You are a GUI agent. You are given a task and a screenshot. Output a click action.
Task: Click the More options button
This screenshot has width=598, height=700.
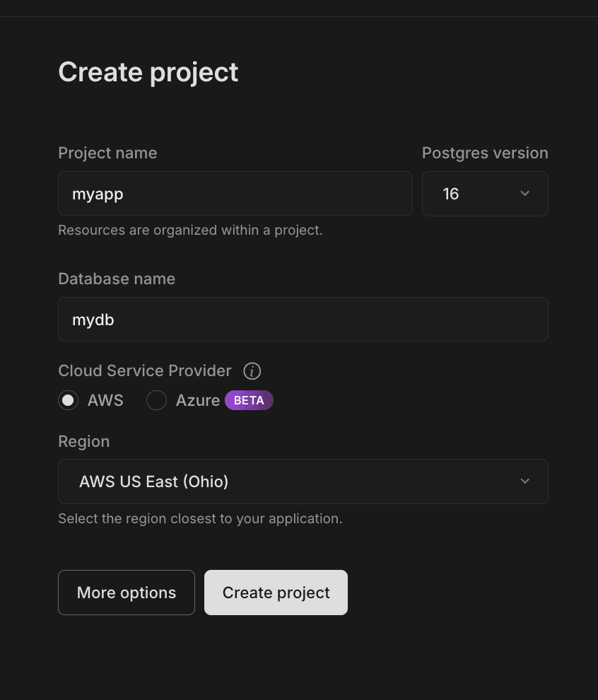127,593
